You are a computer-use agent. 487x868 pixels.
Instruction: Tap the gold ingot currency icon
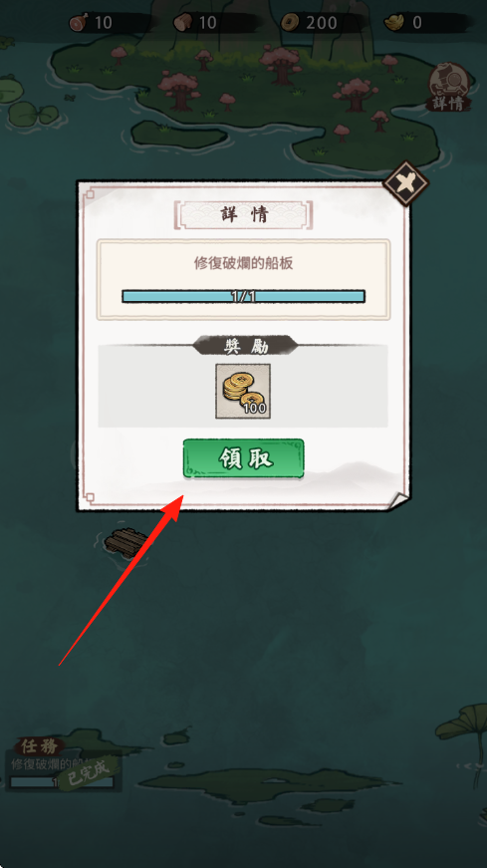coord(394,23)
